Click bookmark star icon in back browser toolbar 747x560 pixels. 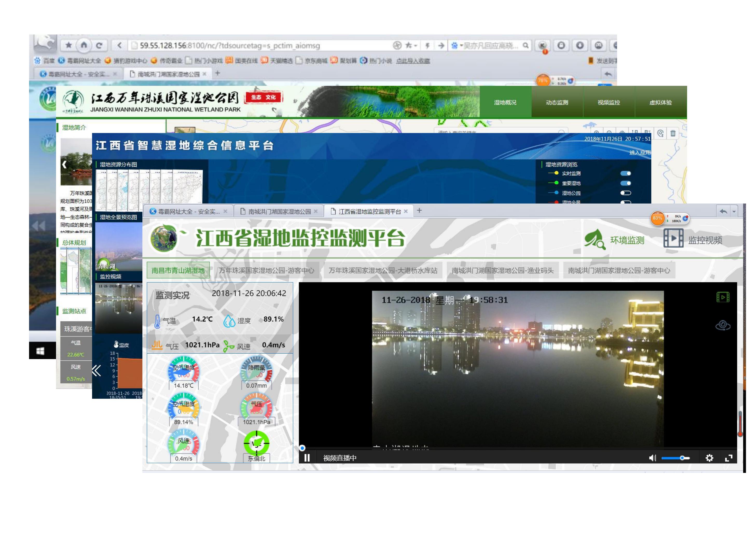(68, 45)
